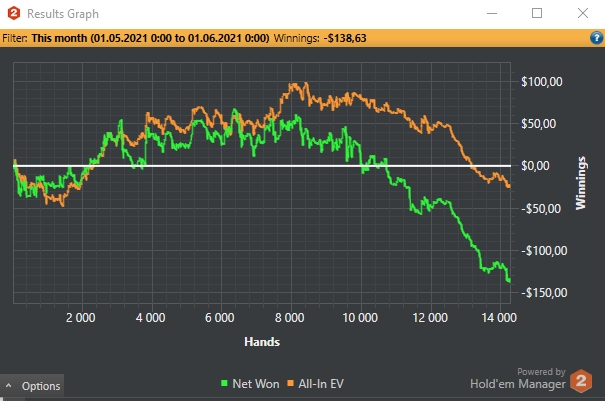
Task: Click the orange Hold'em Manager 2 hexagon logo
Action: 581,381
